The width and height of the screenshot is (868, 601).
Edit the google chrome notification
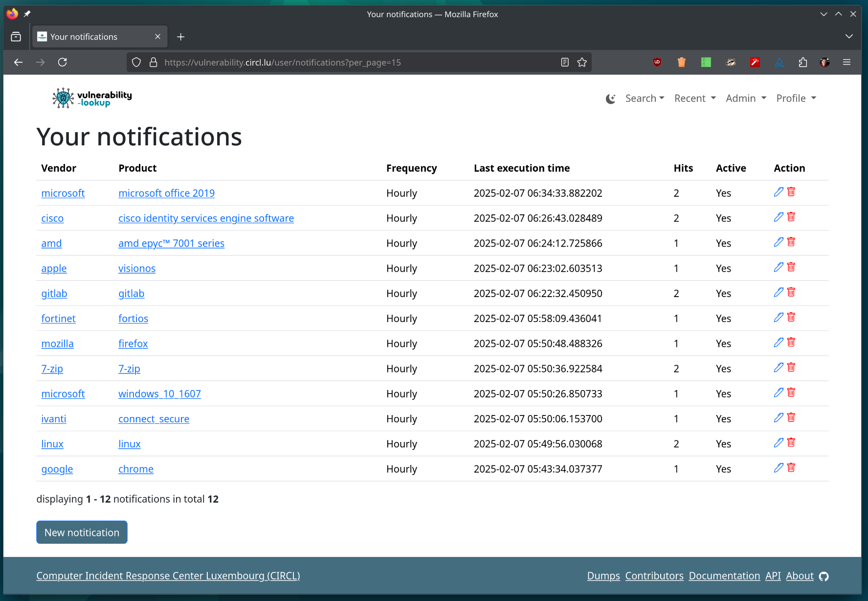[x=779, y=468]
